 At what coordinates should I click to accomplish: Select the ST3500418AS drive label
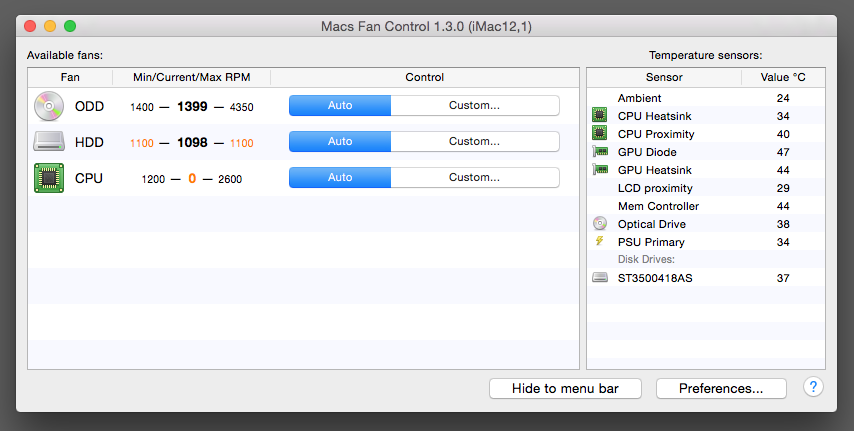pyautogui.click(x=655, y=278)
